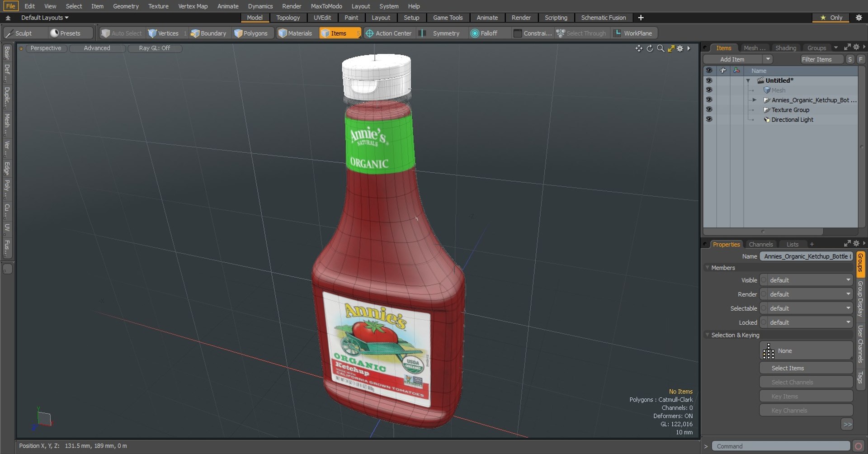868x454 pixels.
Task: Activate Items selection mode
Action: pos(339,33)
